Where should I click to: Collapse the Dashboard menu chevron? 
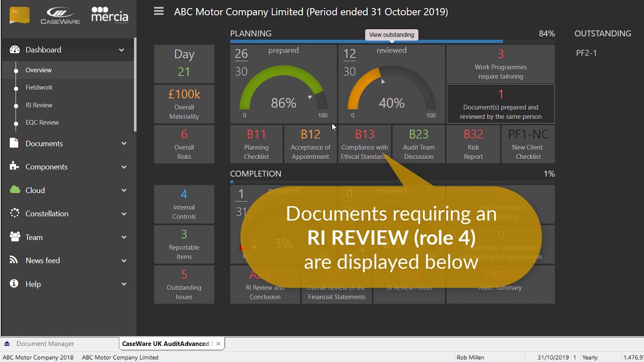pyautogui.click(x=121, y=50)
